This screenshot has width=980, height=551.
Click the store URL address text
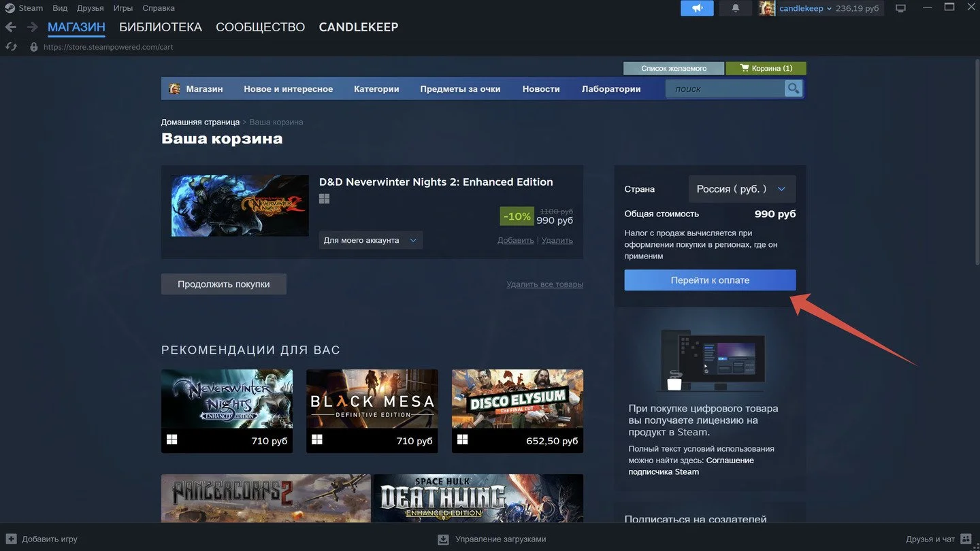pyautogui.click(x=108, y=47)
